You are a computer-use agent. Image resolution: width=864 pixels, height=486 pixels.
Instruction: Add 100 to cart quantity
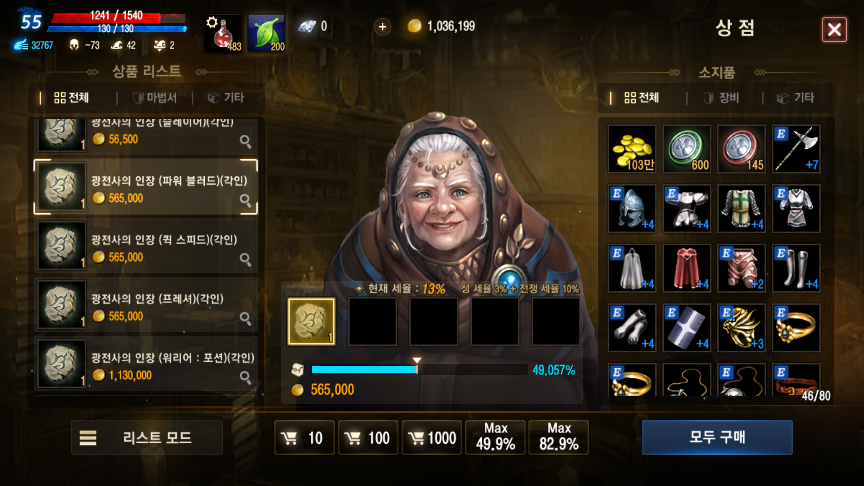[368, 438]
